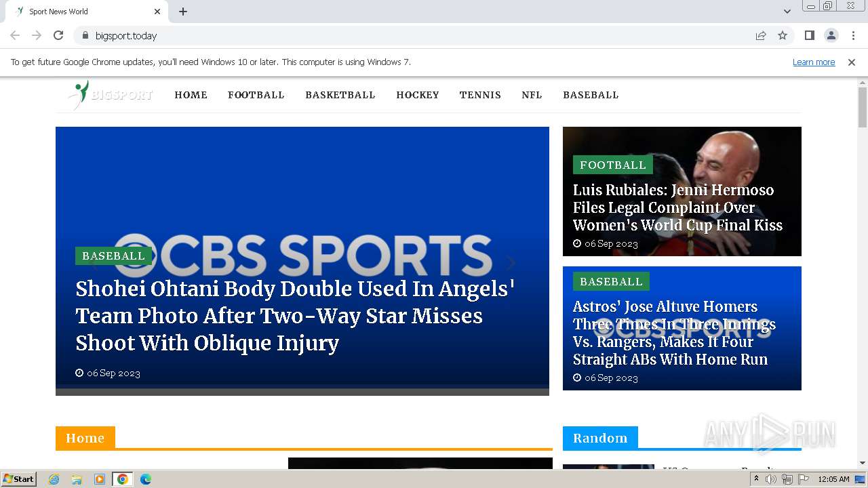Image resolution: width=868 pixels, height=488 pixels.
Task: Open Windows Media Player from taskbar
Action: coord(100,479)
